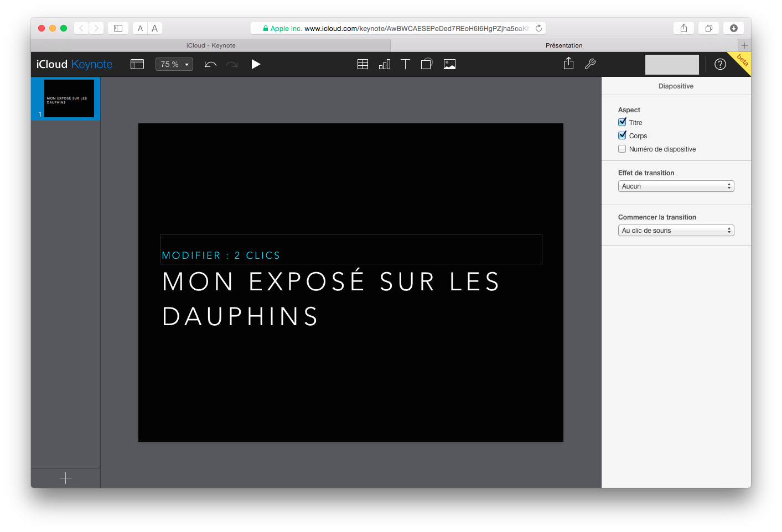Play the slideshow presentation
782x532 pixels.
(256, 64)
